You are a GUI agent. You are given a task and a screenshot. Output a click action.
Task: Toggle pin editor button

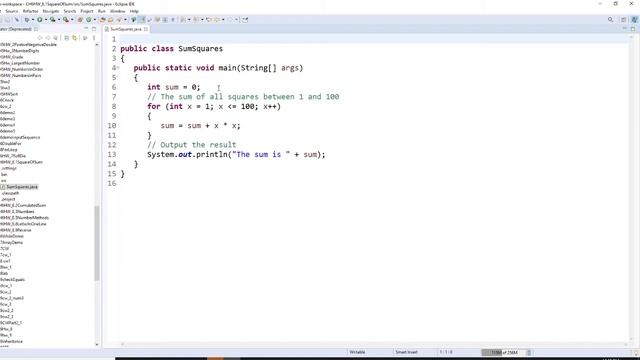coord(245,20)
